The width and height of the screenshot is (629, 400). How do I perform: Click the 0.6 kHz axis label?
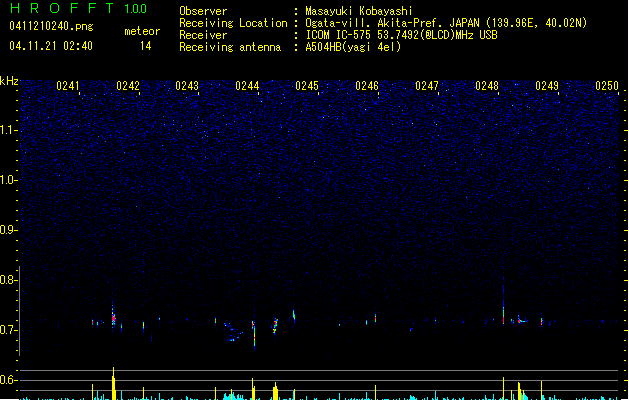(8, 380)
